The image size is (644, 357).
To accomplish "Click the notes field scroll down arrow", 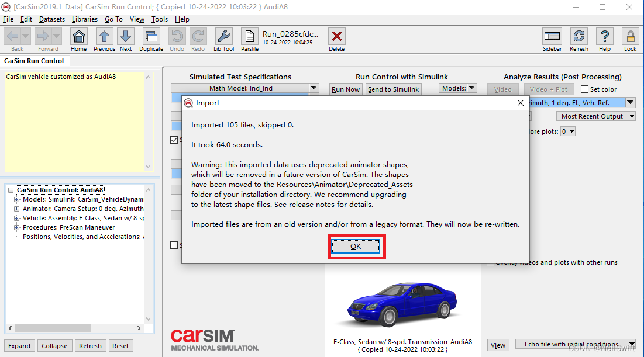I will point(148,167).
